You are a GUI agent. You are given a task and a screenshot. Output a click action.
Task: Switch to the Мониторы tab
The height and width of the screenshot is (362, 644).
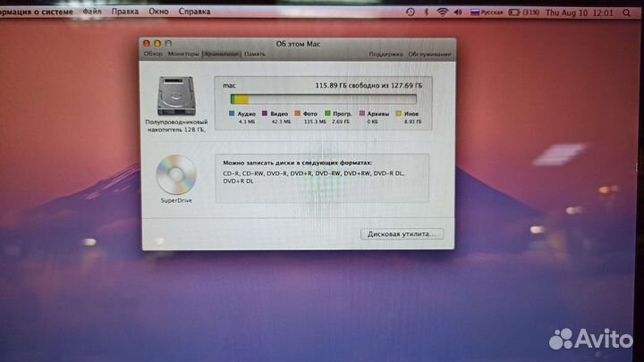[x=183, y=54]
